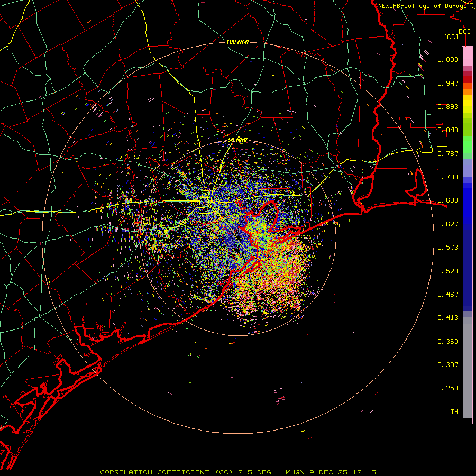476x476 pixels.
Task: Select the 0.253 legend value
Action: click(448, 388)
